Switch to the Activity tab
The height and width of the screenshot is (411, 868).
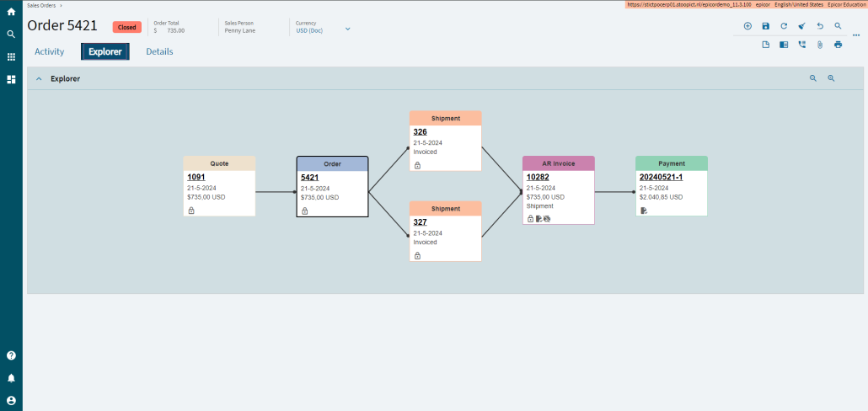[x=50, y=51]
